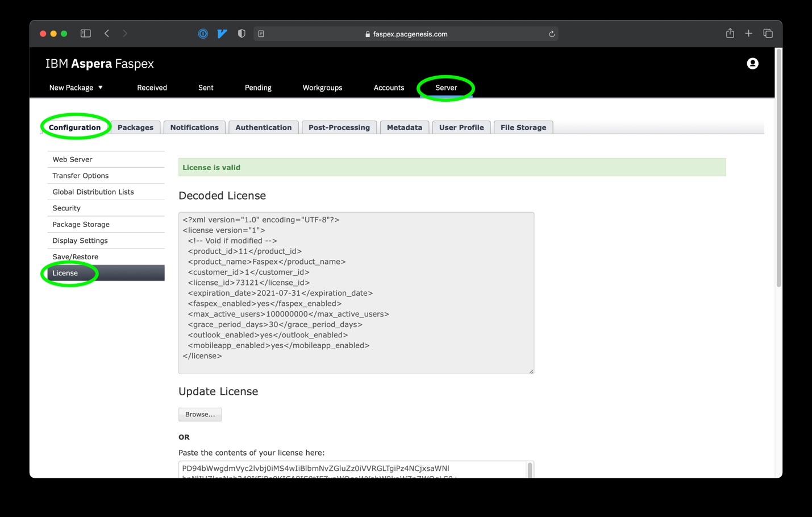Click the max_active_users line
The height and width of the screenshot is (517, 812).
pos(289,314)
